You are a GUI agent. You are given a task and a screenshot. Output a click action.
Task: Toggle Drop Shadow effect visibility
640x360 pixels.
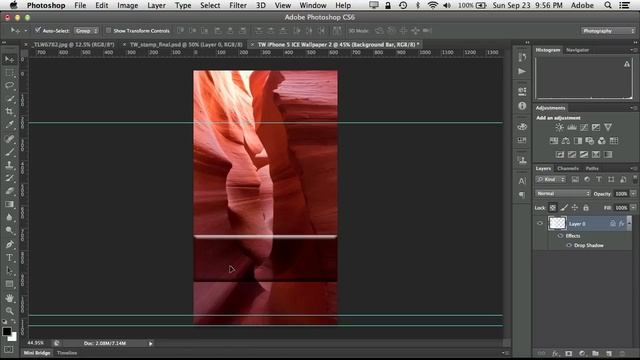coord(569,245)
